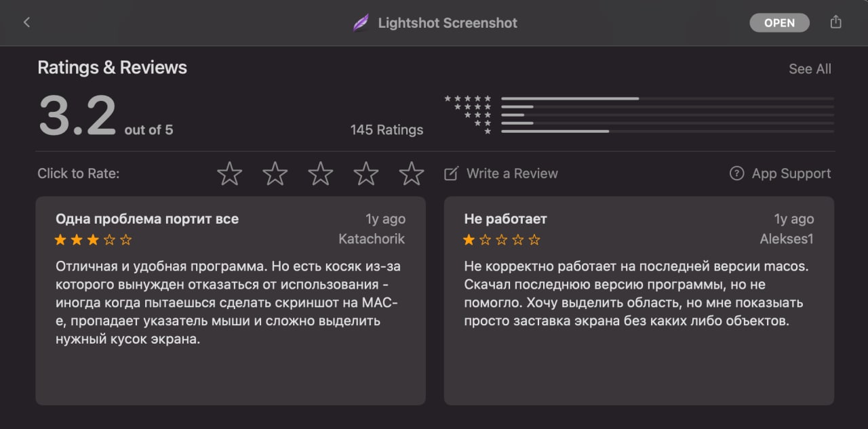Image resolution: width=868 pixels, height=429 pixels.
Task: Click the one-star rating distribution bar
Action: click(668, 131)
